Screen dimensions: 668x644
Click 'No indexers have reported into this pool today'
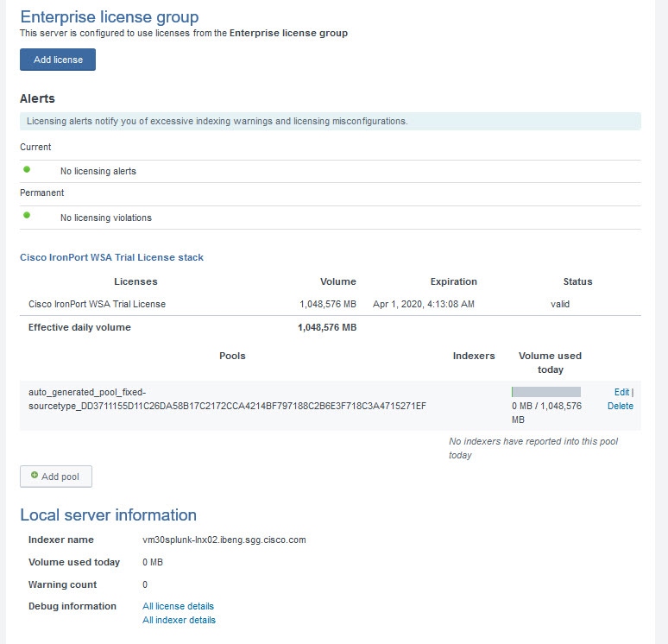tap(533, 448)
